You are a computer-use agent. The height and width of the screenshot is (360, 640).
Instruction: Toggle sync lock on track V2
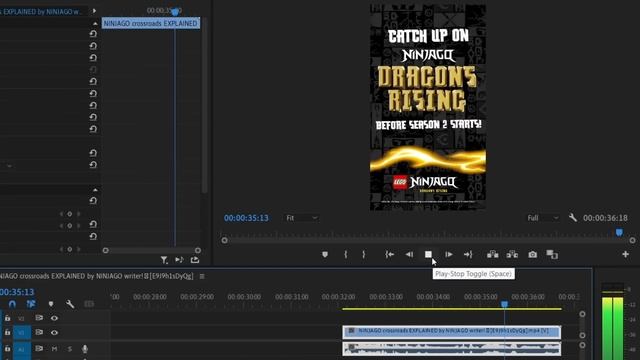(x=39, y=318)
